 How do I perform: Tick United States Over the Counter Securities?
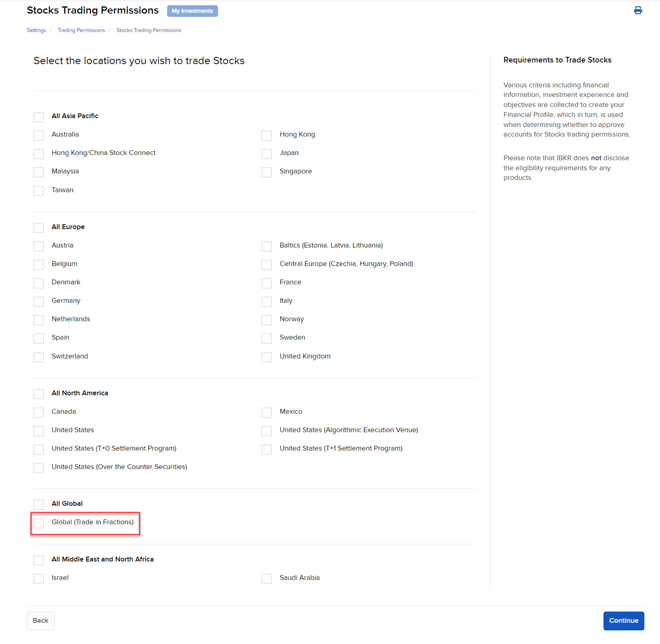point(39,468)
